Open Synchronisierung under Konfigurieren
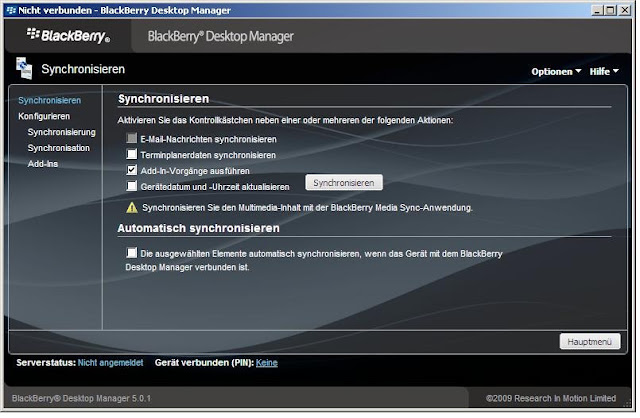This screenshot has width=640, height=418. click(x=62, y=132)
